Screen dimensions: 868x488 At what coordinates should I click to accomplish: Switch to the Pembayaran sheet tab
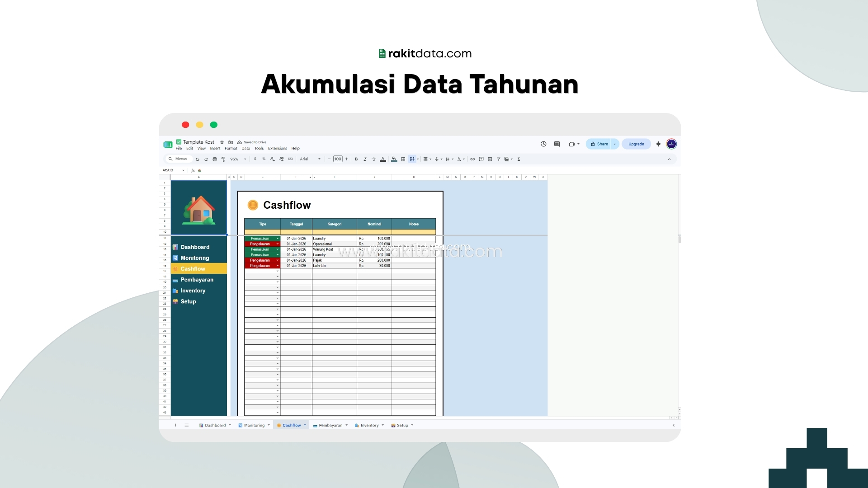coord(330,425)
